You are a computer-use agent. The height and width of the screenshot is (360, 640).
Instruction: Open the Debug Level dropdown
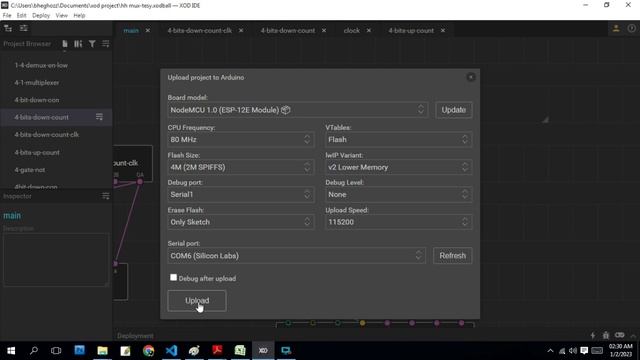point(398,194)
